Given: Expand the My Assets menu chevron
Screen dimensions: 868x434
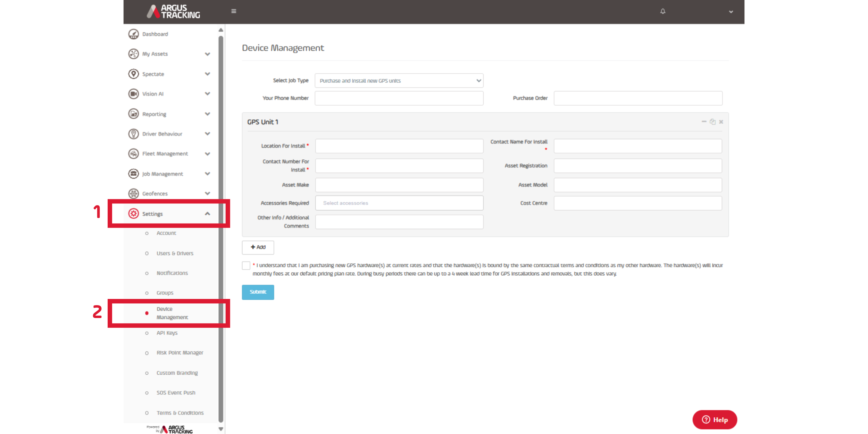Looking at the screenshot, I should click(208, 54).
